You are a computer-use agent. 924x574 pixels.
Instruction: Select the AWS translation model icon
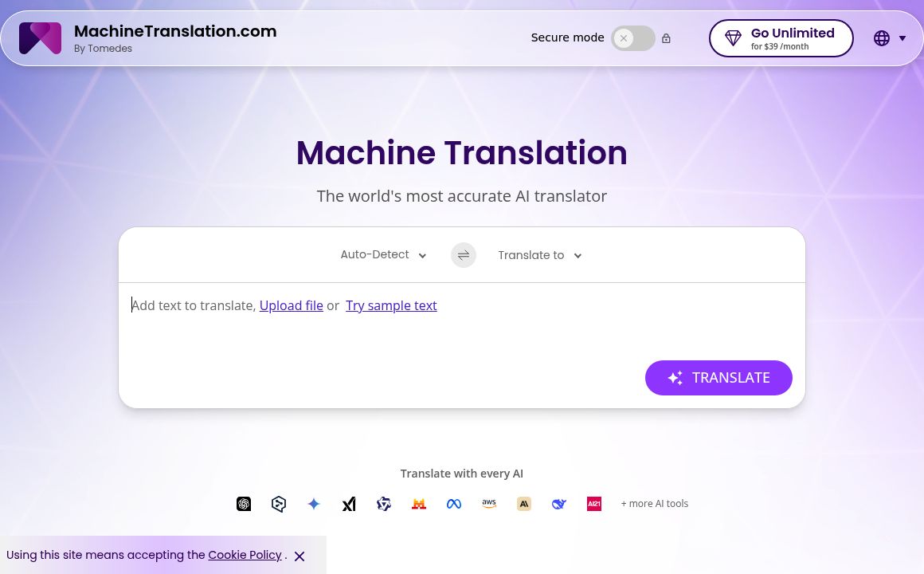[x=489, y=504]
